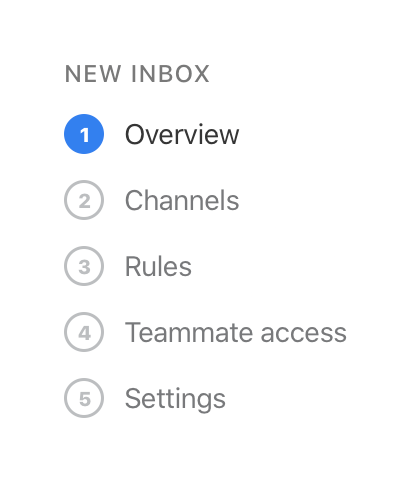Click the Settings text label
This screenshot has height=482, width=411.
[175, 399]
